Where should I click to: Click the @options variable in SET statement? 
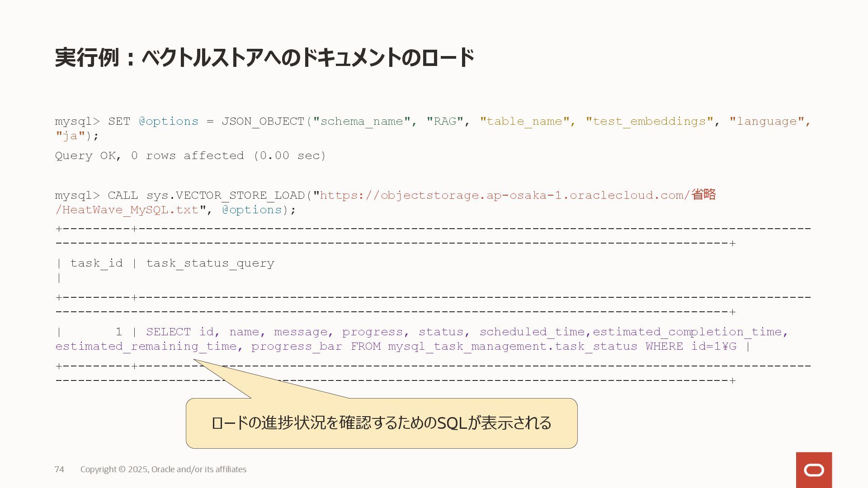[169, 122]
